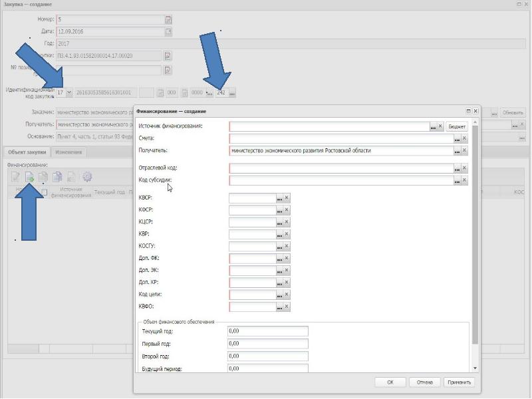532x399 pixels.
Task: Clear the КЦСР field
Action: click(x=287, y=222)
